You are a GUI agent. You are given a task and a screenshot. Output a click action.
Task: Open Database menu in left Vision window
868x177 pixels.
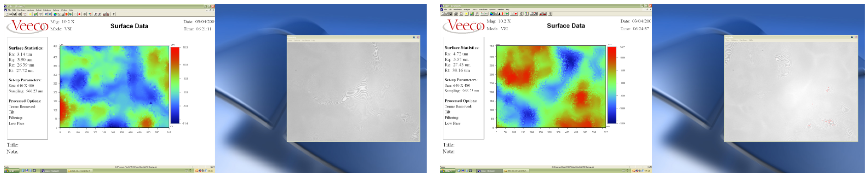47,10
